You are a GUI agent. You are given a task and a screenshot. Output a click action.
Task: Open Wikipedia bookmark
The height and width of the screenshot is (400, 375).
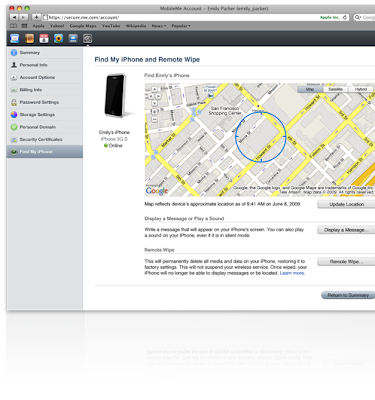pyautogui.click(x=136, y=26)
